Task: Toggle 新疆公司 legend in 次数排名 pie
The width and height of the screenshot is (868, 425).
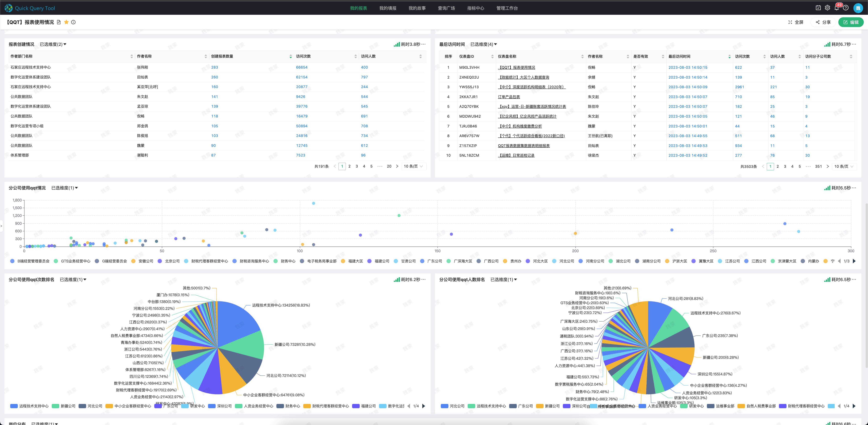Action: pyautogui.click(x=64, y=406)
